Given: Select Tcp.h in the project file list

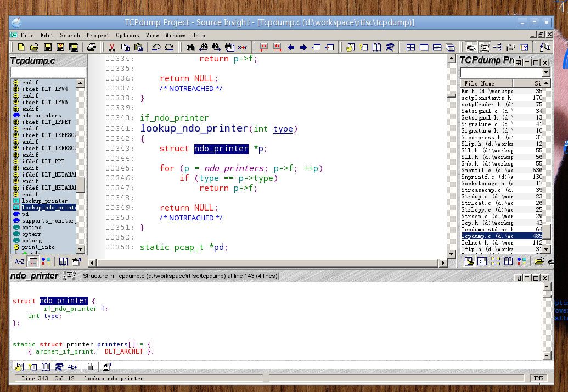Looking at the screenshot, I should 502,223.
